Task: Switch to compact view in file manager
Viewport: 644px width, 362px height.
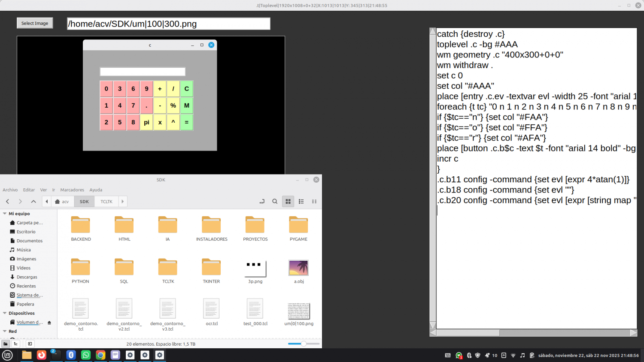Action: (314, 202)
